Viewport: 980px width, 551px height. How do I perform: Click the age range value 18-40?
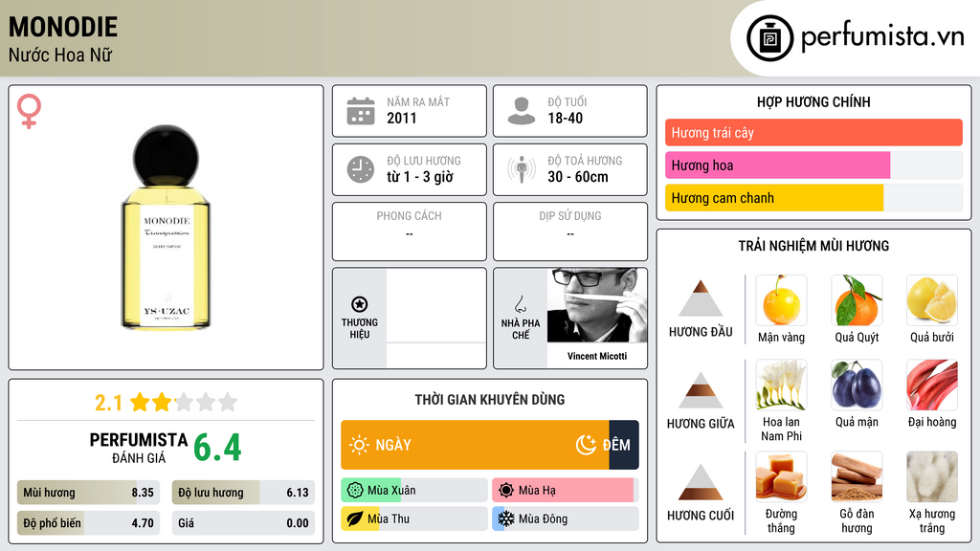click(565, 118)
